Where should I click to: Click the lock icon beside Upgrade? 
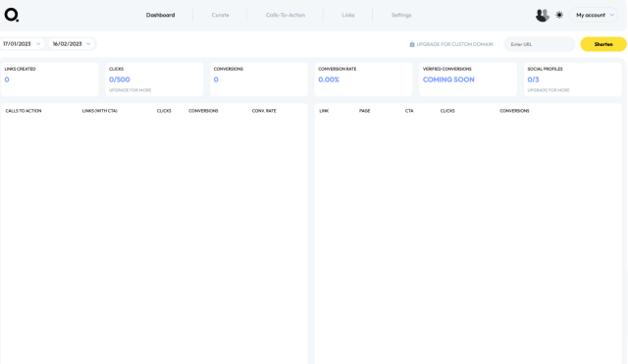click(x=412, y=44)
